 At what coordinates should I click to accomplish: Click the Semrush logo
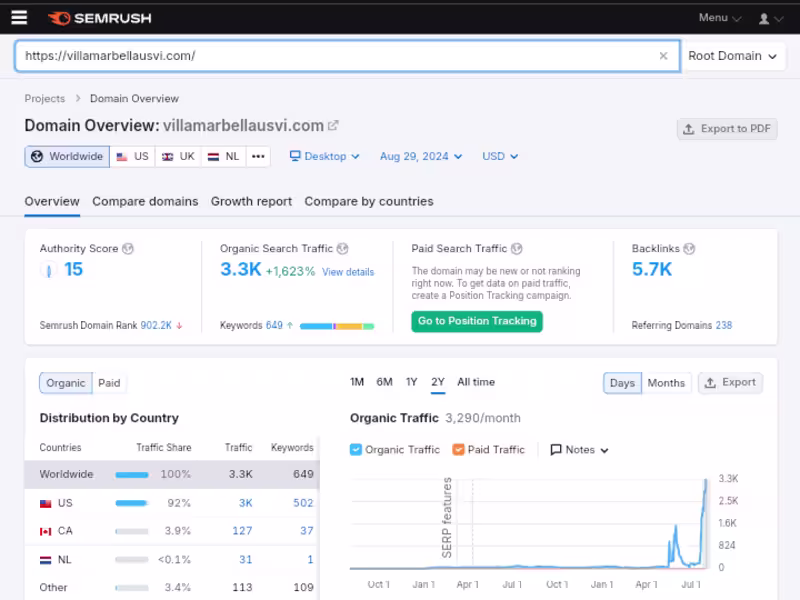tap(99, 18)
